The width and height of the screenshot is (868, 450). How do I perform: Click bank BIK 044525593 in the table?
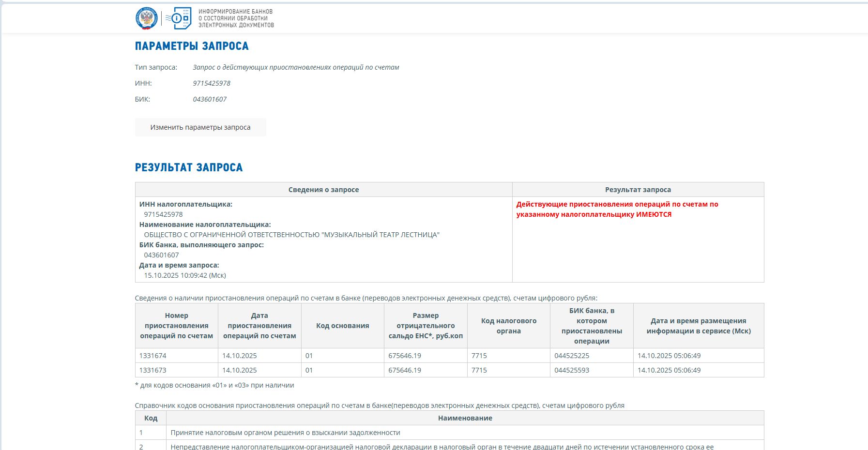(x=572, y=370)
